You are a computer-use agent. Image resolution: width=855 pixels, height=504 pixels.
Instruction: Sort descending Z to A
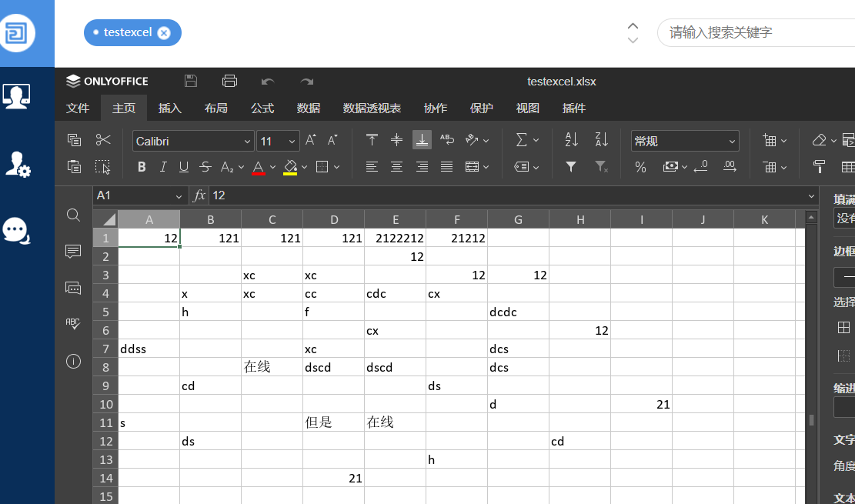[x=602, y=140]
